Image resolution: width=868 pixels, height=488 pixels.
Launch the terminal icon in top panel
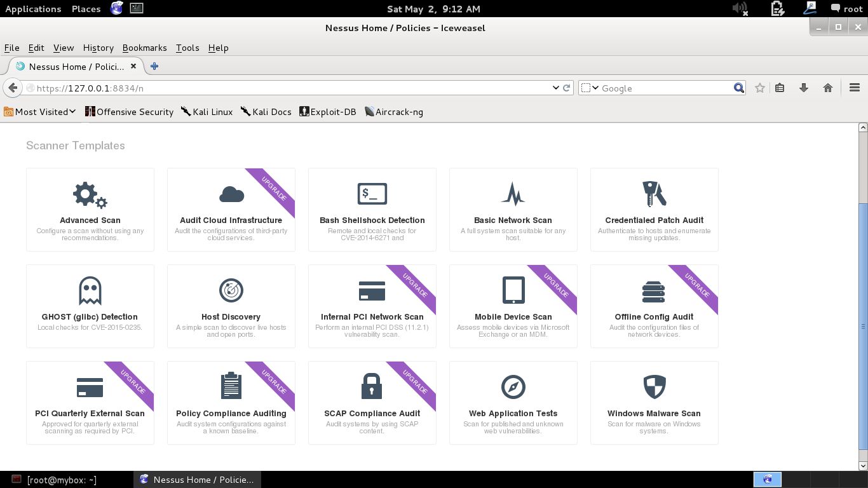136,8
